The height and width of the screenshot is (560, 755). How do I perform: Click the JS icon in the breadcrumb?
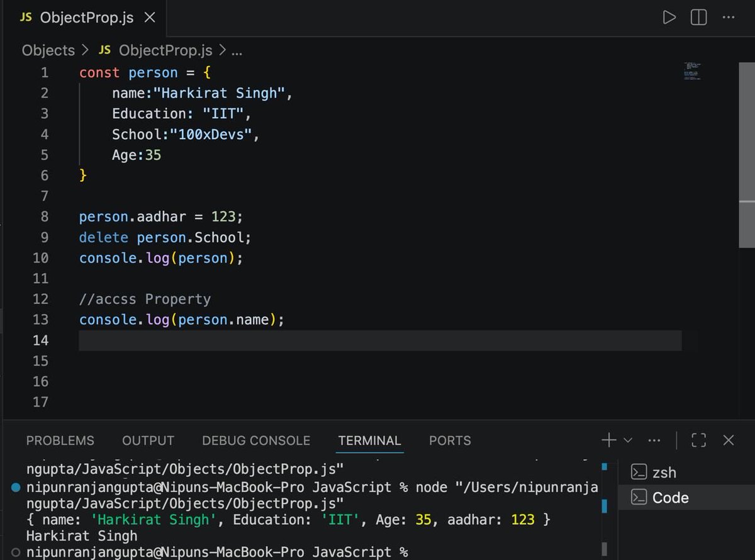tap(104, 50)
